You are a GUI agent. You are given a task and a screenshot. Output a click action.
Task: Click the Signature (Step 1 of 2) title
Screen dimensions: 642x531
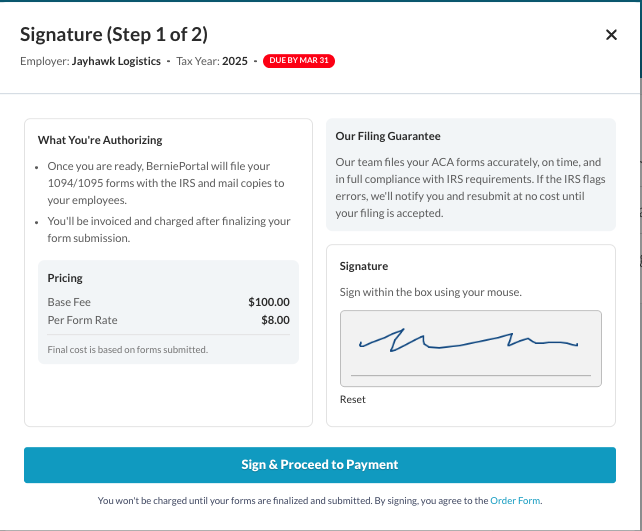click(114, 35)
